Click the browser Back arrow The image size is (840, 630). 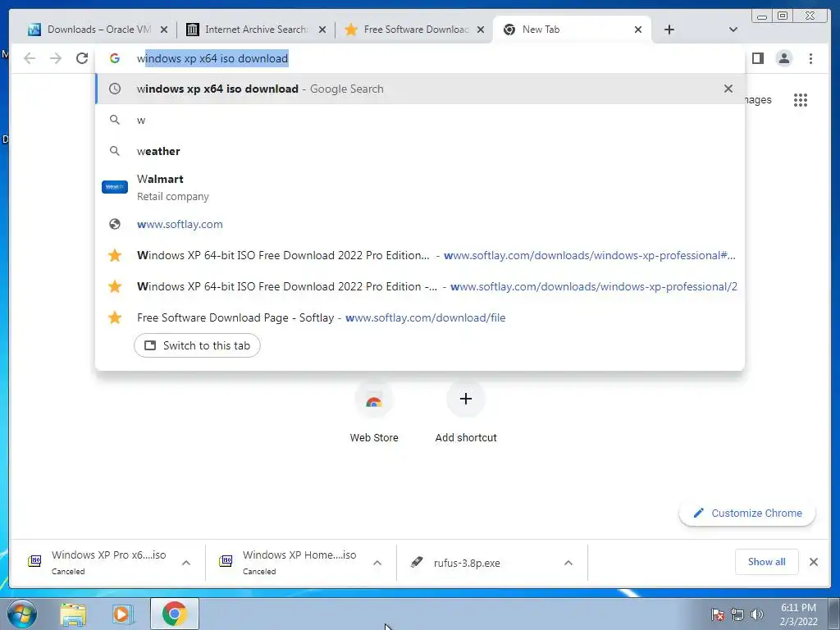pos(30,58)
